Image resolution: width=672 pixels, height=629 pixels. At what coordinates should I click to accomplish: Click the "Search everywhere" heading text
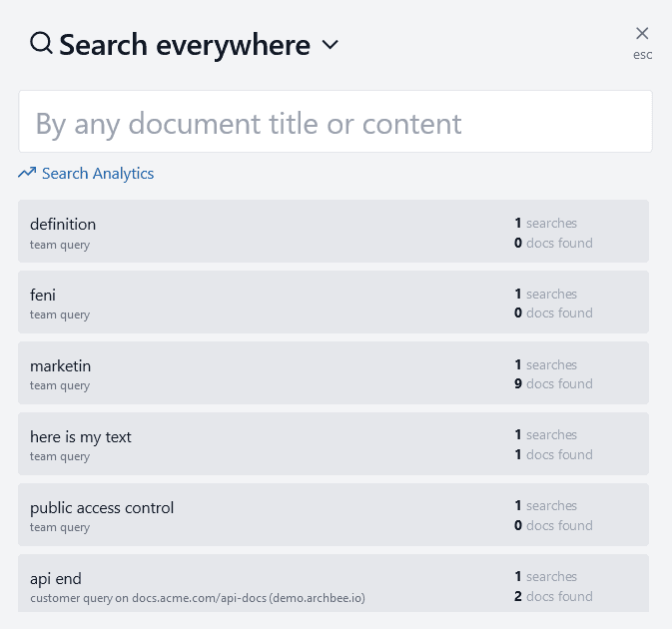point(185,45)
